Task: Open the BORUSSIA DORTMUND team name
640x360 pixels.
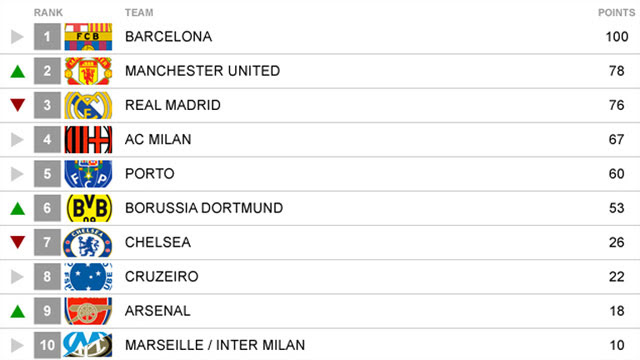Action: point(204,208)
